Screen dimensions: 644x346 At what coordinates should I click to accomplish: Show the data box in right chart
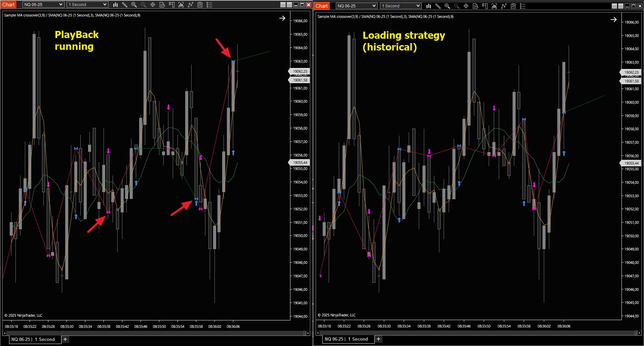pos(476,6)
